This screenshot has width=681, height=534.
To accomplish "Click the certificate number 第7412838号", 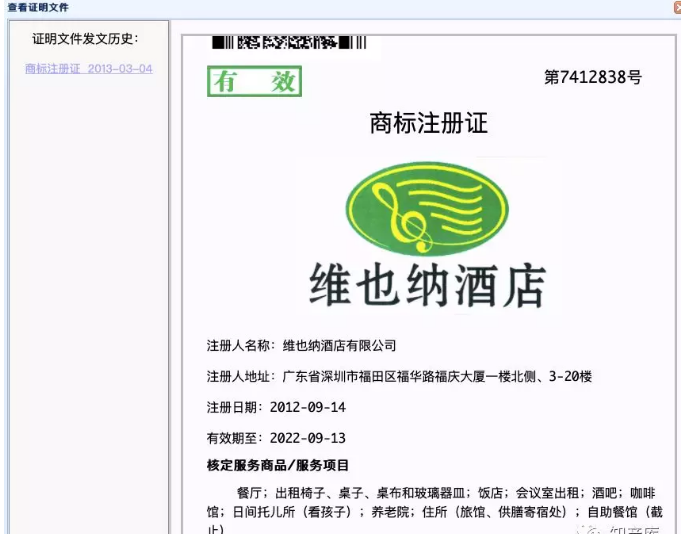I will [592, 78].
